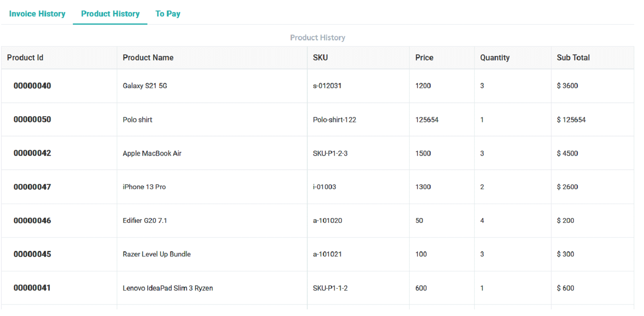The width and height of the screenshot is (644, 316).
Task: Click the Quantity column header
Action: coord(495,58)
